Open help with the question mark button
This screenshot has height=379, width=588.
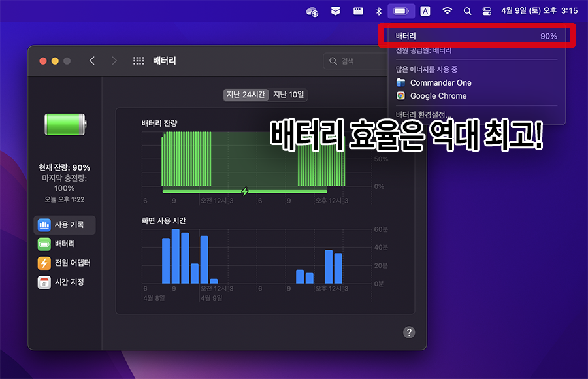409,332
